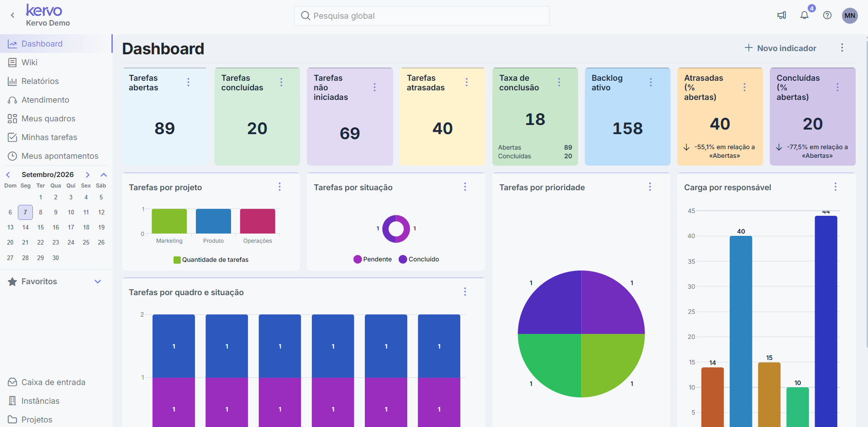Go to next month in calendar
Viewport: 868px width, 427px height.
click(88, 175)
